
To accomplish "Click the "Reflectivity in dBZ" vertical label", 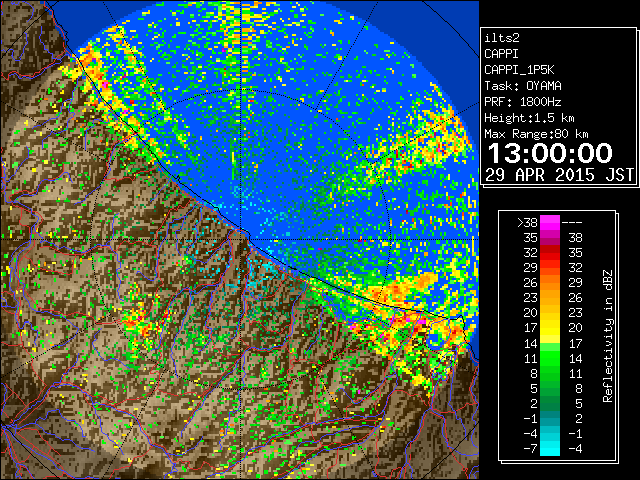I will [x=608, y=336].
